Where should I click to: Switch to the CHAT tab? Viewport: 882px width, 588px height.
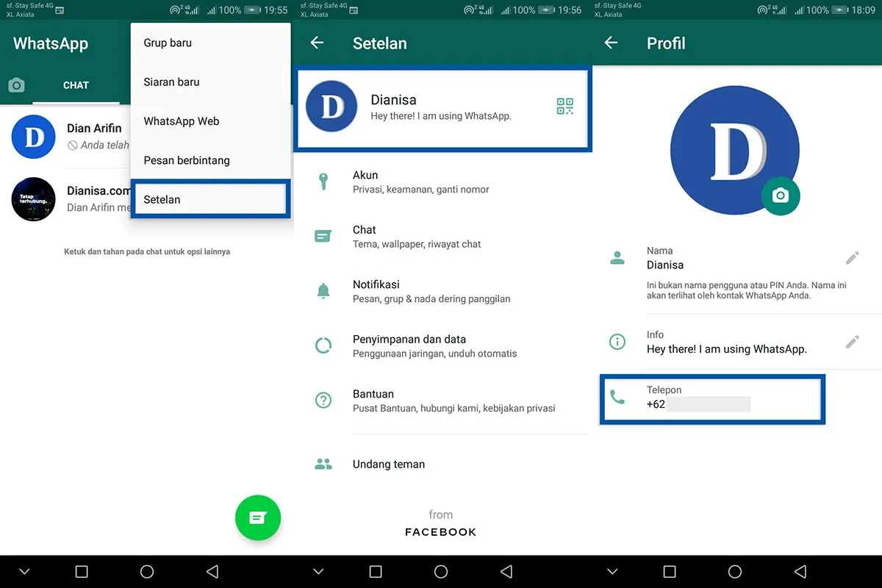pos(76,85)
